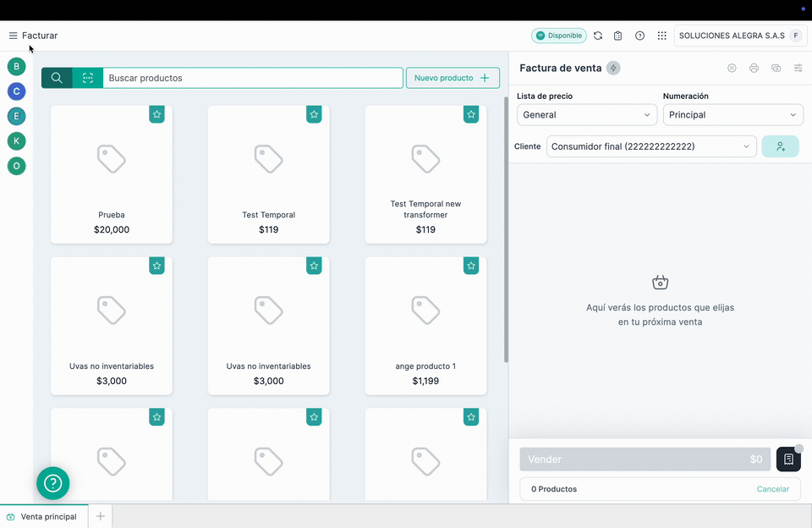The height and width of the screenshot is (528, 812).
Task: Open the apps grid icon
Action: coord(661,36)
